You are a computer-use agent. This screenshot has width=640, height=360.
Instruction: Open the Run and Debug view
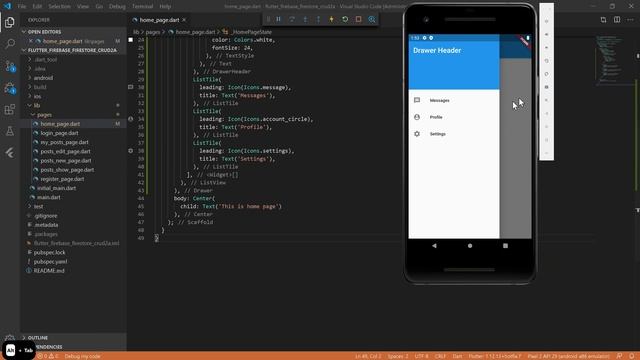pyautogui.click(x=10, y=88)
